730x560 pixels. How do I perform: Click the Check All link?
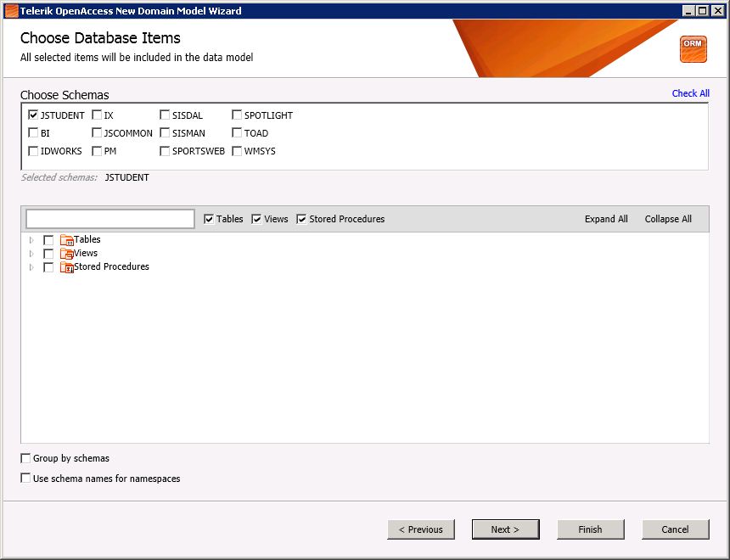click(x=690, y=93)
